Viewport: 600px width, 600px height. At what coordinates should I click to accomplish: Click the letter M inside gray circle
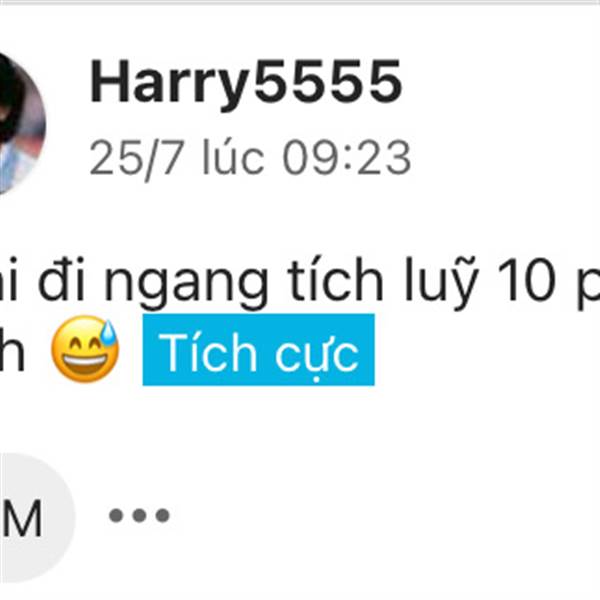(x=21, y=518)
